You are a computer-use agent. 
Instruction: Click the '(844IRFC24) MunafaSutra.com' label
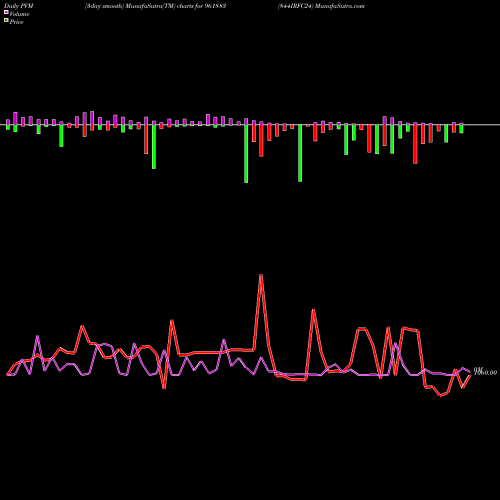321,6
